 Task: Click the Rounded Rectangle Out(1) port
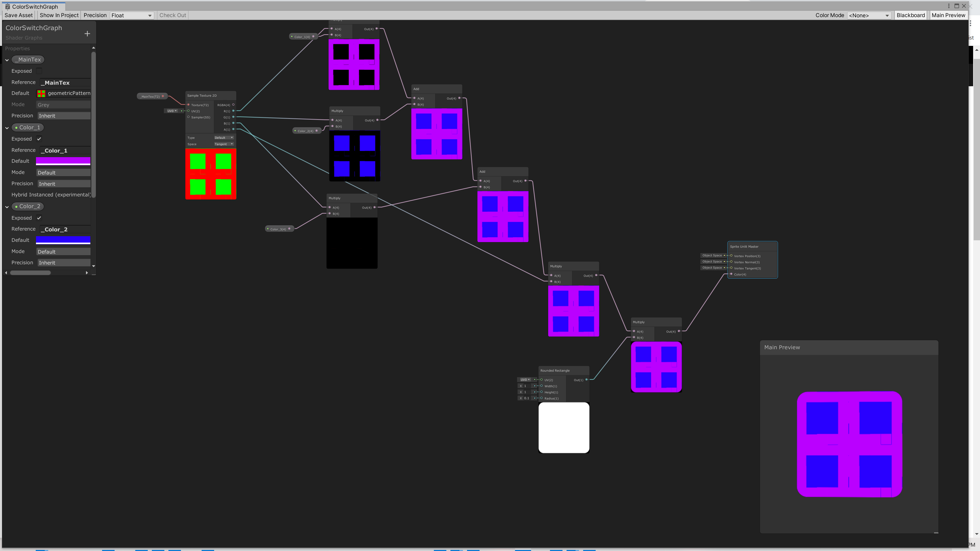coord(586,380)
